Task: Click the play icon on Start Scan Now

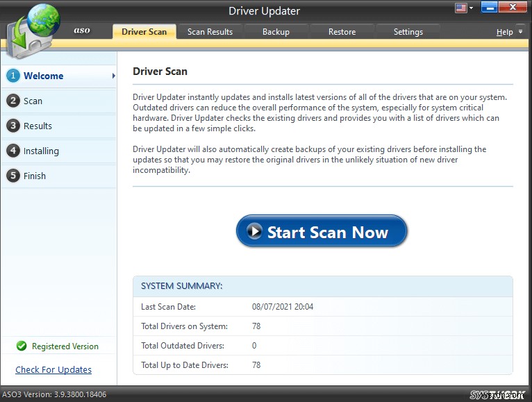Action: point(254,231)
